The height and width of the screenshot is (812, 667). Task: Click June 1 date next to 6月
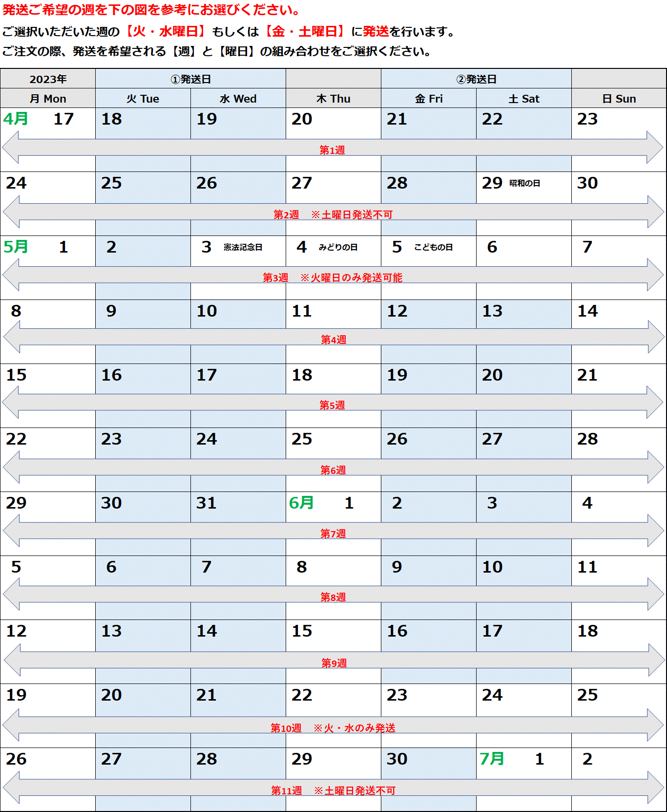[x=349, y=503]
